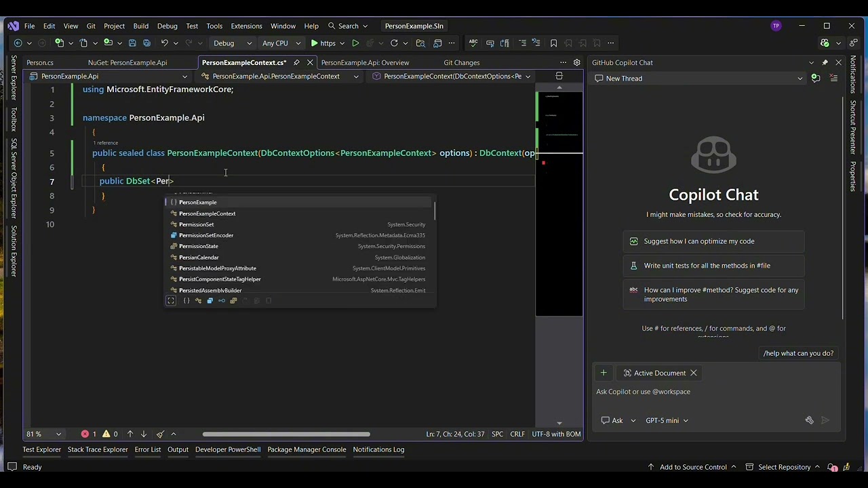
Task: Click the Save All toolbar icon
Action: point(147,43)
